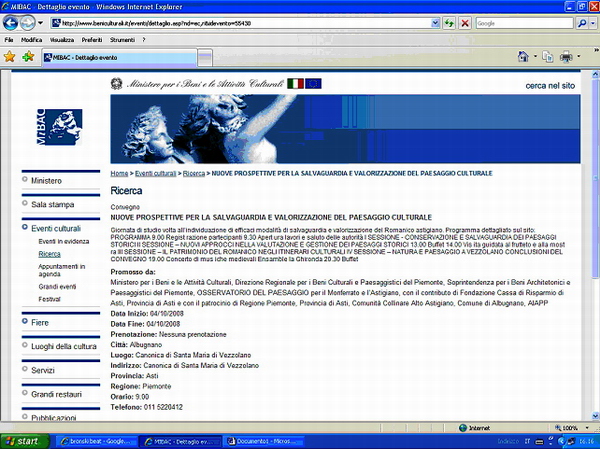600x449 pixels.
Task: Select the MIBAC - Dettaglio evento tab
Action: click(x=119, y=58)
